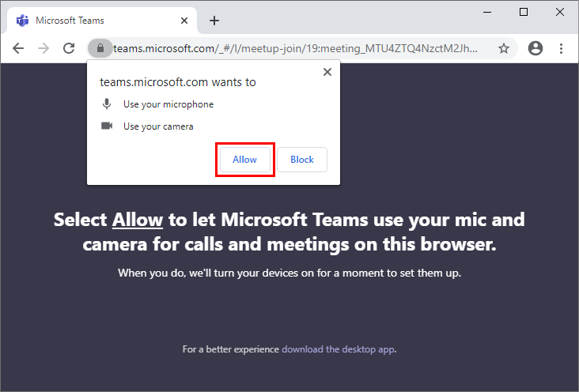This screenshot has height=392, width=579.
Task: Click the Teams logo favicon in the tab
Action: 22,21
